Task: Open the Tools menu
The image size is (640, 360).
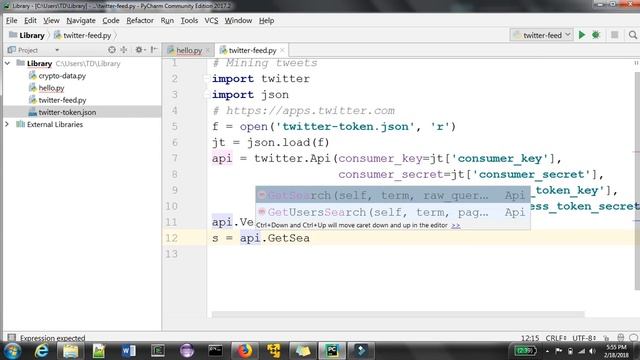Action: [189, 20]
